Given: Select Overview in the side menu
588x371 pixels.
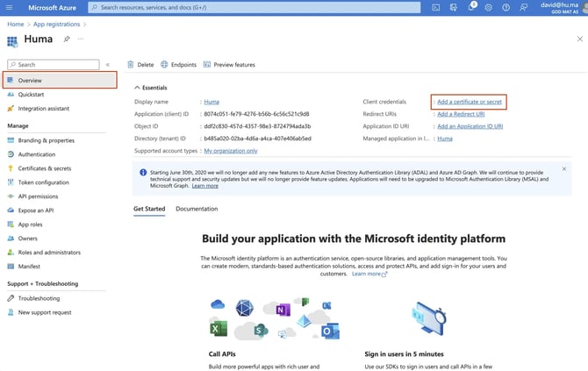Looking at the screenshot, I should 60,80.
